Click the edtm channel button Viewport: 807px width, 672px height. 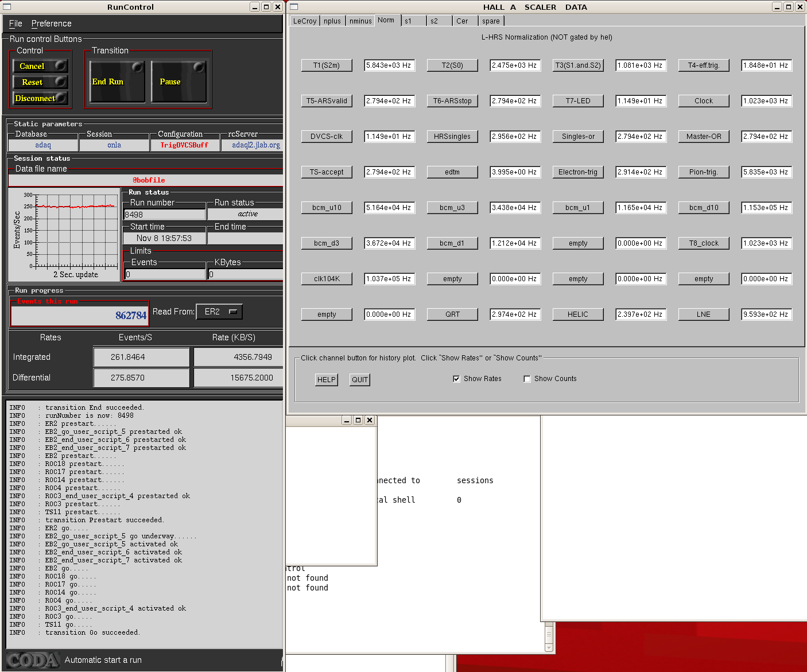pos(452,172)
